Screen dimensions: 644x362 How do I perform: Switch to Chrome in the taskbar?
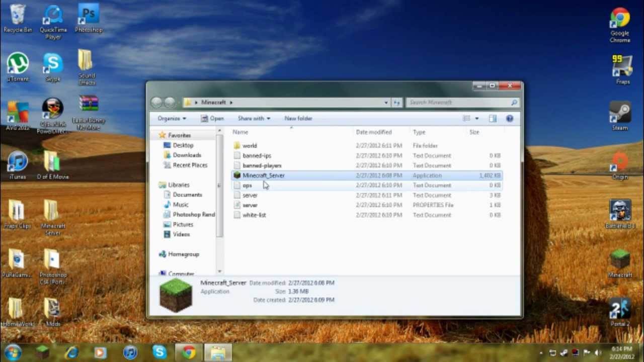189,352
